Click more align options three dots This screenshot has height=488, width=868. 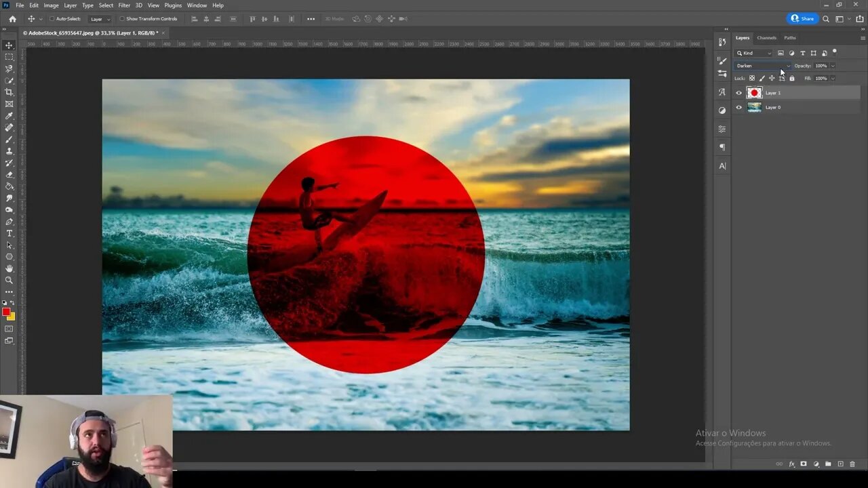[x=311, y=19]
